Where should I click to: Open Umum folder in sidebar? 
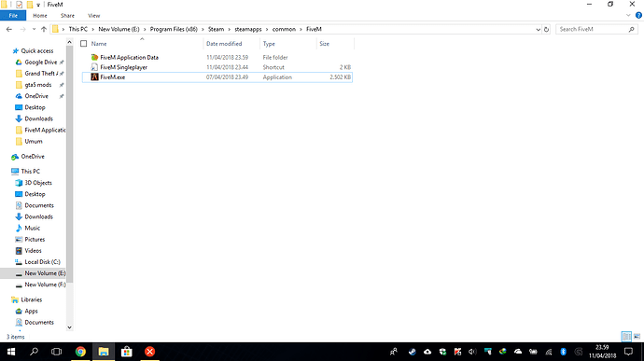34,141
